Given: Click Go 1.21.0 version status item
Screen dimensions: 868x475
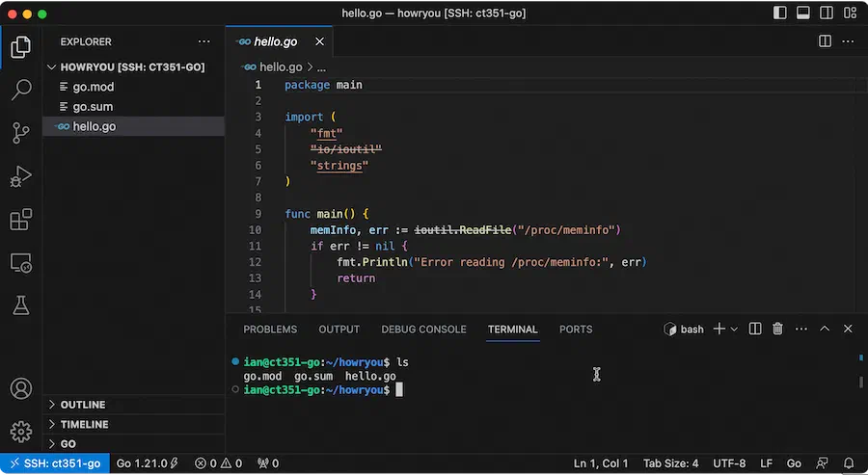Looking at the screenshot, I should click(x=147, y=463).
